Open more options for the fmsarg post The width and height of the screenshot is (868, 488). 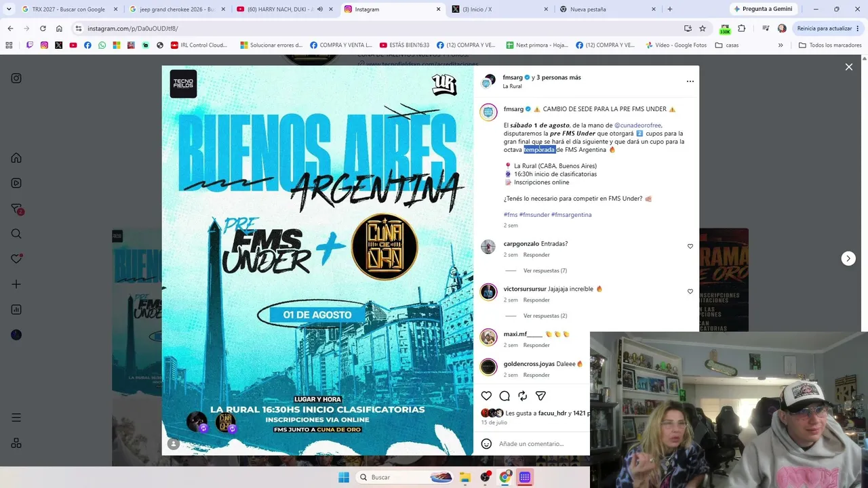[690, 81]
